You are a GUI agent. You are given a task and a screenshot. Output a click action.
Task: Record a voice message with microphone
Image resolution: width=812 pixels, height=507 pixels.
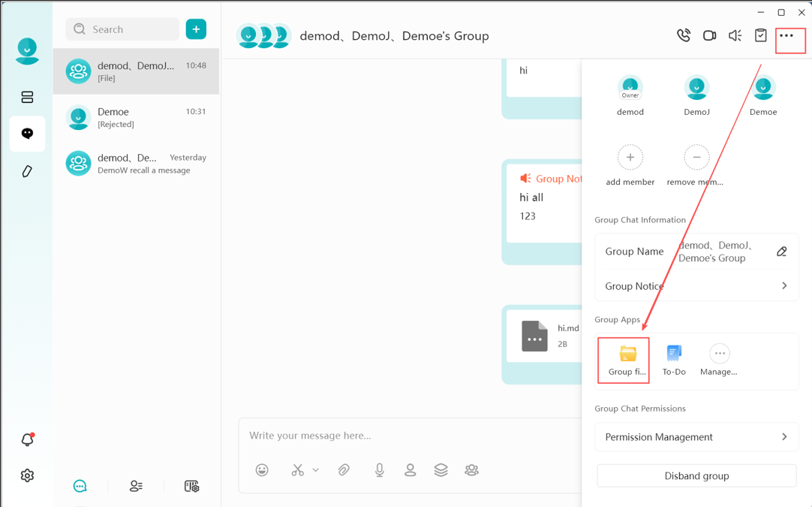coord(380,470)
